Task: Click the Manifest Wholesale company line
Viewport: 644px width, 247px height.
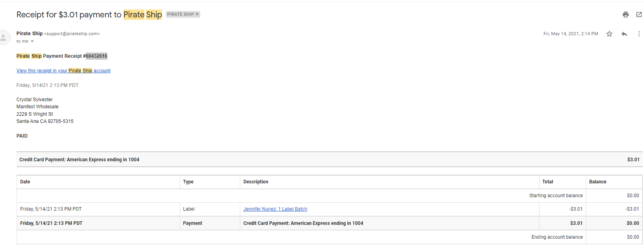Action: (37, 107)
